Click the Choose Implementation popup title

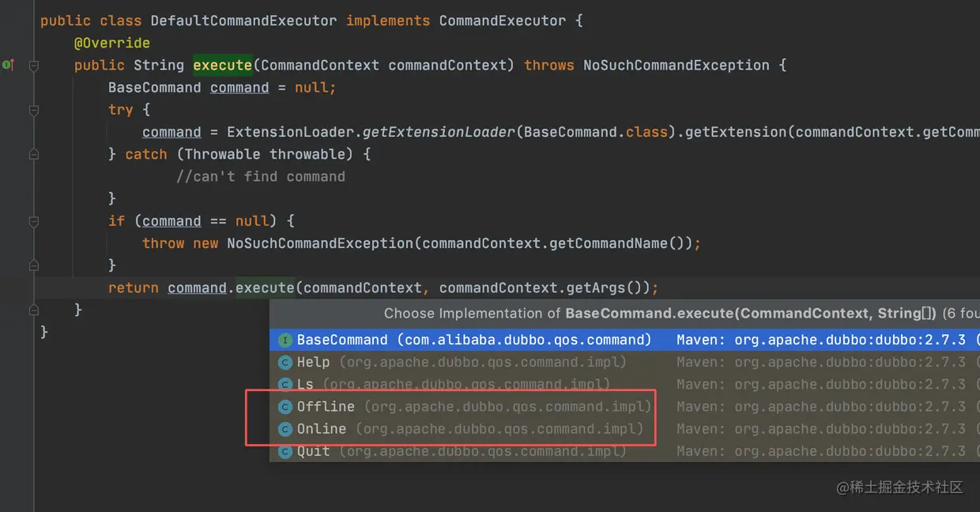681,314
